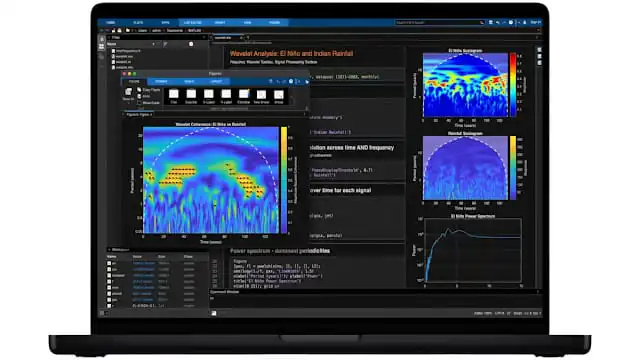
Task: Switch to the HOME tab
Action: coord(111,22)
